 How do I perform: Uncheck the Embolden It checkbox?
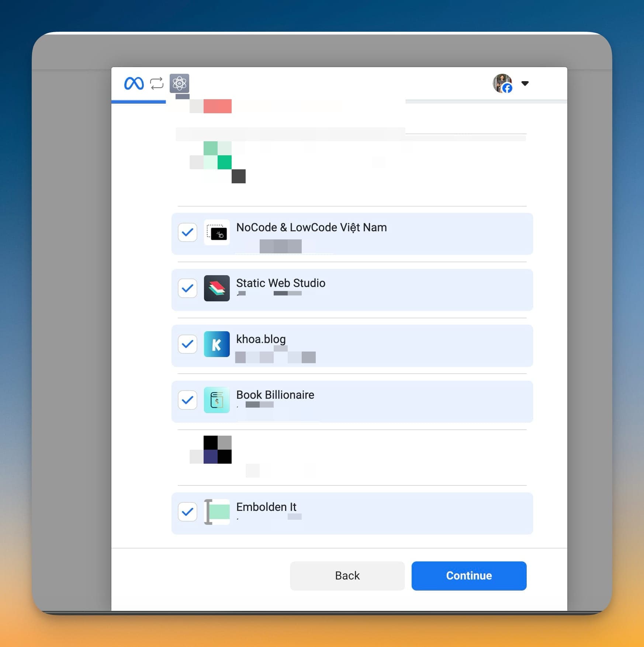[x=187, y=512]
